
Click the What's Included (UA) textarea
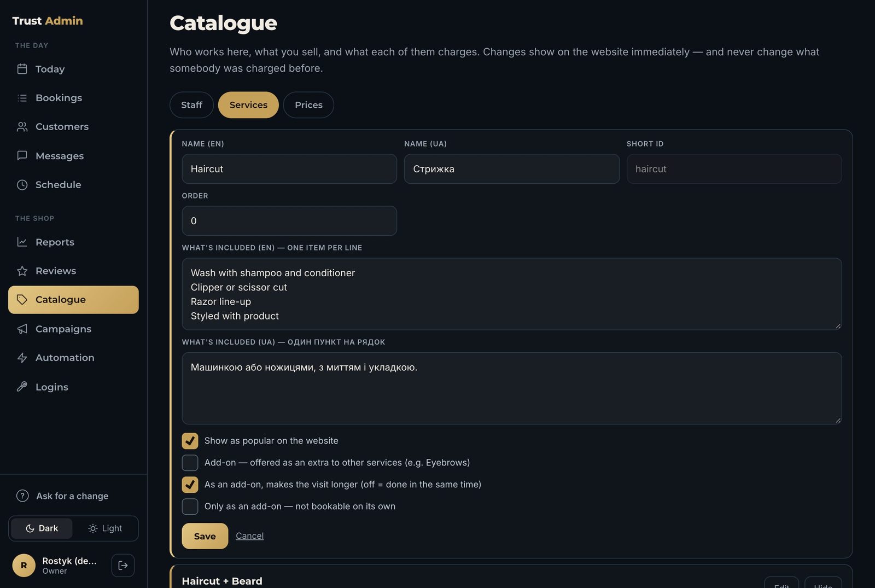click(512, 388)
